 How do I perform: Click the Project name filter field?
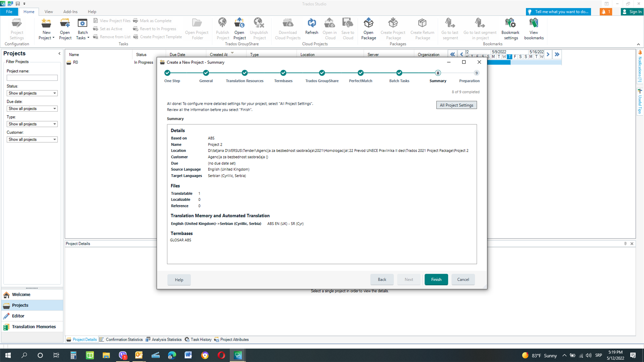(x=32, y=78)
